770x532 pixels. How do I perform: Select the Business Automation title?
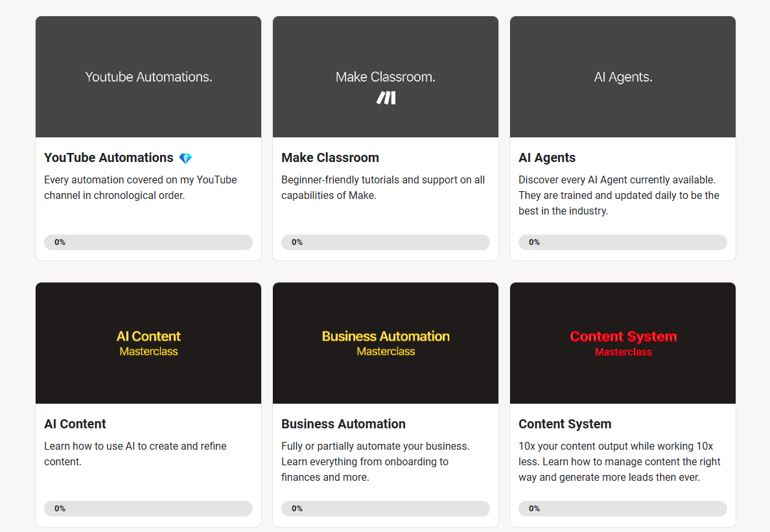[344, 424]
